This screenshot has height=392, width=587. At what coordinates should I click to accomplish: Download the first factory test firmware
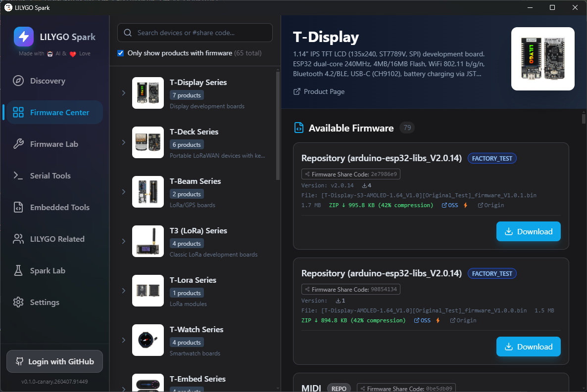(528, 231)
